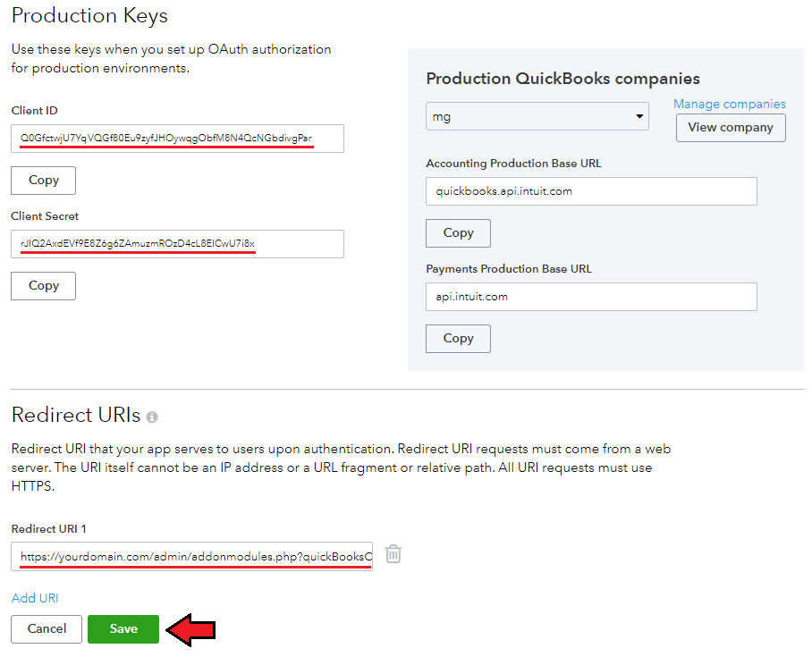Copy the Accounting Production Base URL
Viewport: 812px width, 657px height.
458,233
